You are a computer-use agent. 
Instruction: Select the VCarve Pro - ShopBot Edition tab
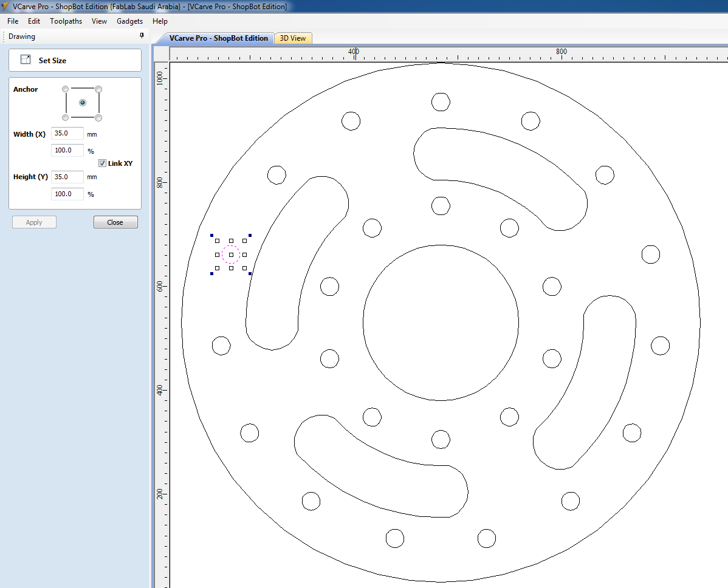219,38
